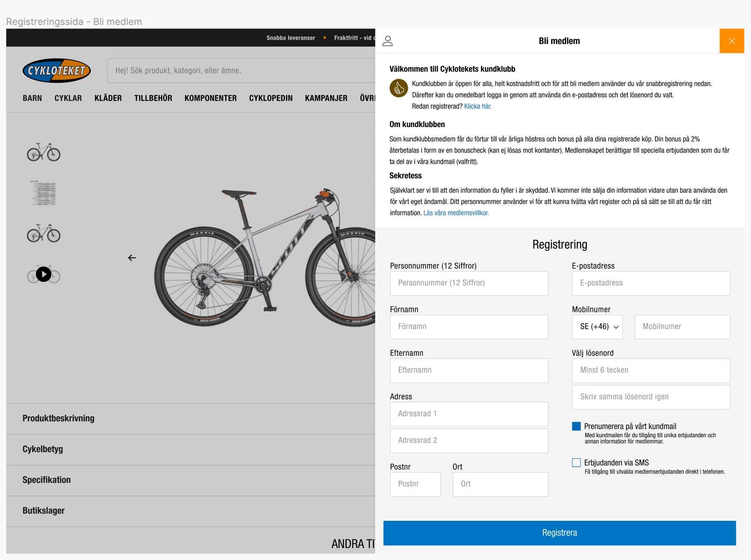Click the Förnamn input field
Image resolution: width=751 pixels, height=560 pixels.
click(x=469, y=327)
